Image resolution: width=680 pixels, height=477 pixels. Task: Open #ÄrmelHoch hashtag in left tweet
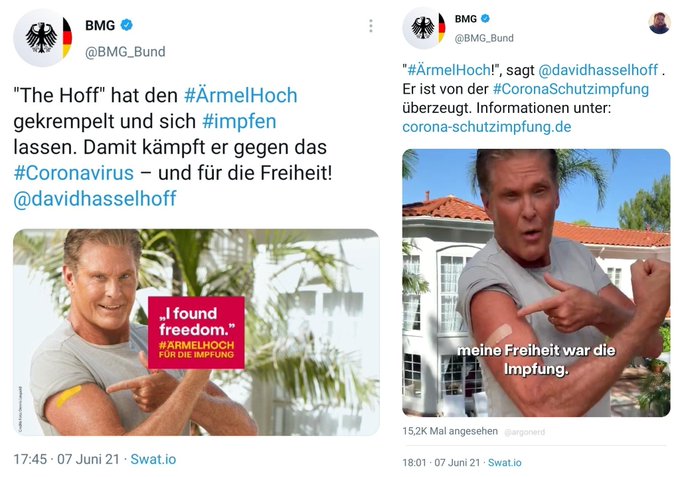pos(241,95)
